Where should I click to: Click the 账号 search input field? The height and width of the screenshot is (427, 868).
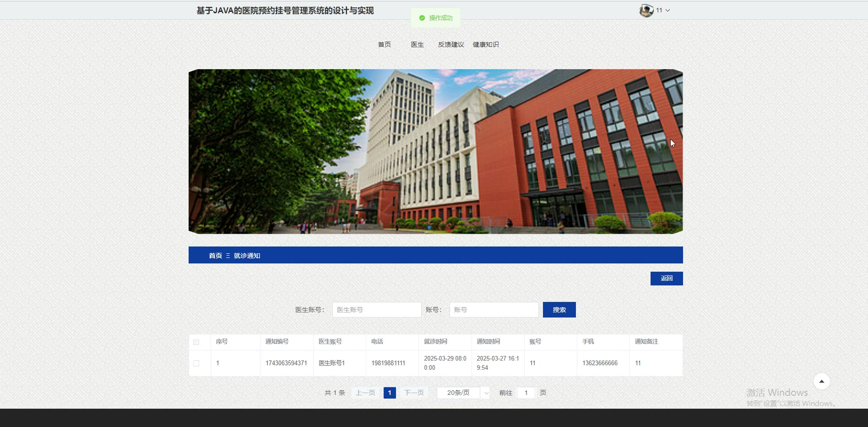click(x=494, y=310)
